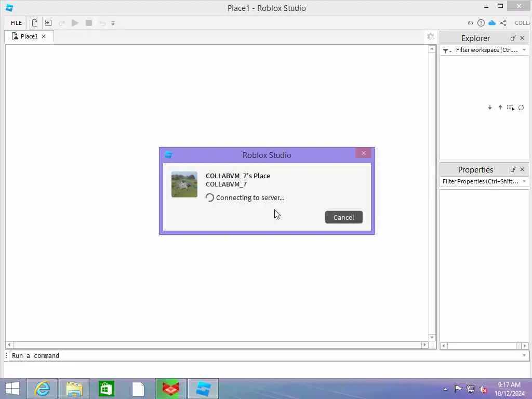
Task: Click the greyed Redo arrow icon
Action: [x=61, y=23]
